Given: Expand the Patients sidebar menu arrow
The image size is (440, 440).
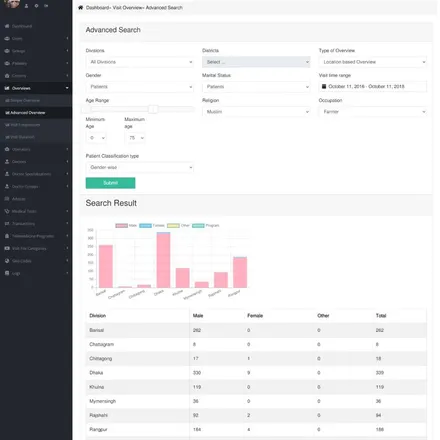Looking at the screenshot, I should coord(67,63).
